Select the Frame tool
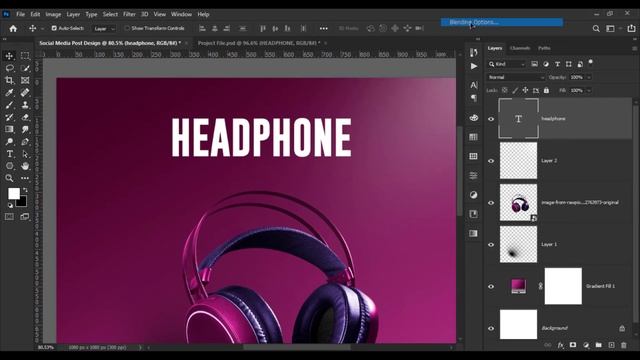 tap(25, 80)
